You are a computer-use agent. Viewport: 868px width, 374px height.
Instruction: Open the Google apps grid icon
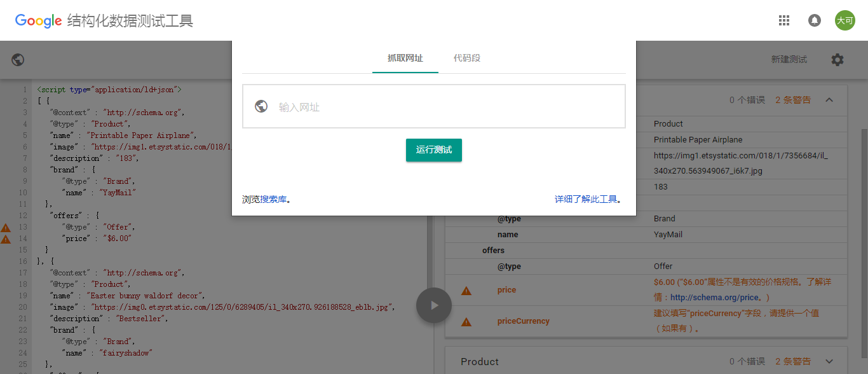[783, 20]
